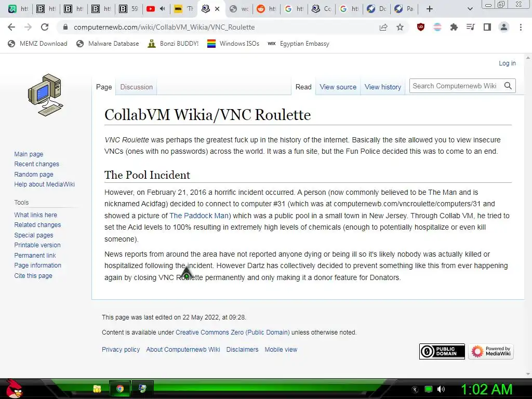Click the Chrome taskbar icon
The image size is (532, 399).
pyautogui.click(x=120, y=389)
